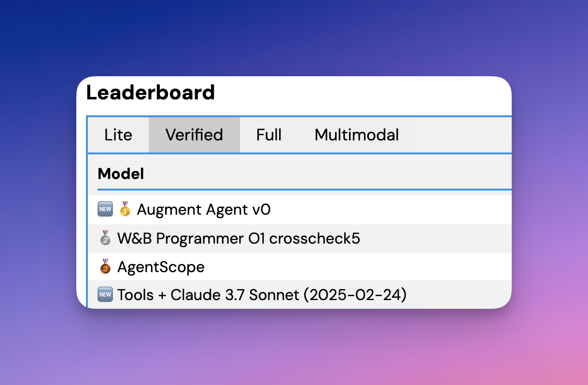Show the Multimodal leaderboard tab
Viewport: 588px width, 385px height.
click(357, 135)
